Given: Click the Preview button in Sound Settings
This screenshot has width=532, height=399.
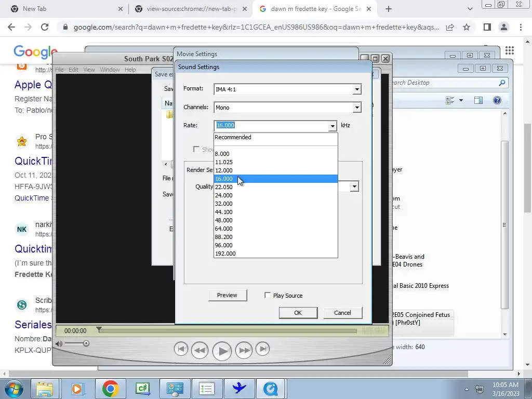Looking at the screenshot, I should coord(228,295).
